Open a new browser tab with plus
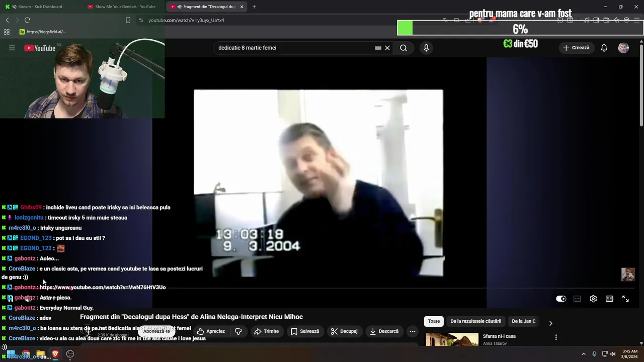 pyautogui.click(x=254, y=7)
